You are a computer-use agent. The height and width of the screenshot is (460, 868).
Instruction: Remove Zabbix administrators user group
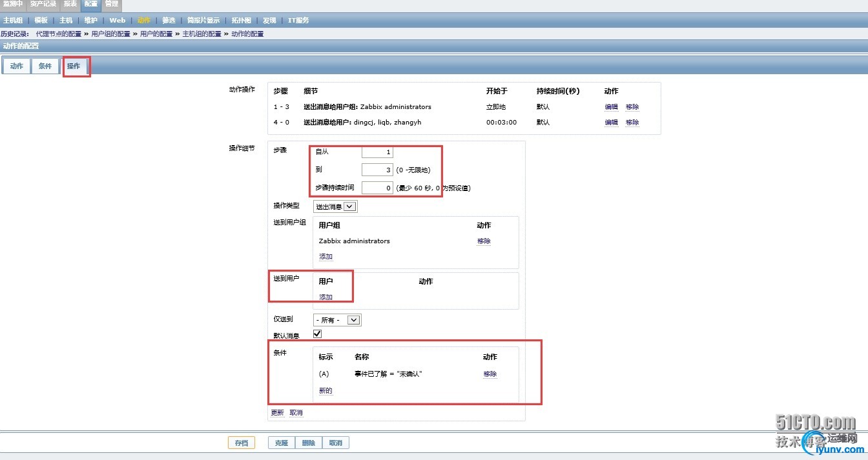coord(484,241)
